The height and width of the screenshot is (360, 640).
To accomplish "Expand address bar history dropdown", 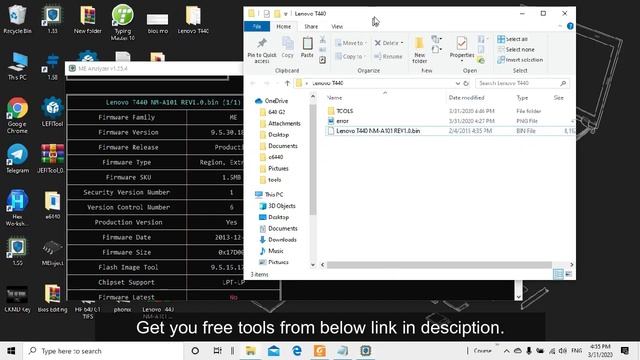I will (x=458, y=83).
